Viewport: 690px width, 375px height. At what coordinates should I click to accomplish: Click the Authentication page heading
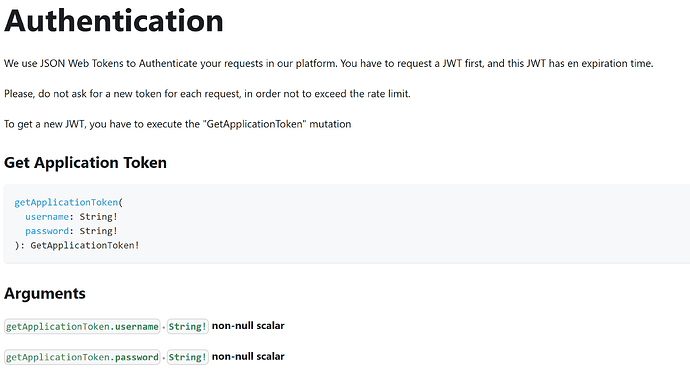point(114,21)
